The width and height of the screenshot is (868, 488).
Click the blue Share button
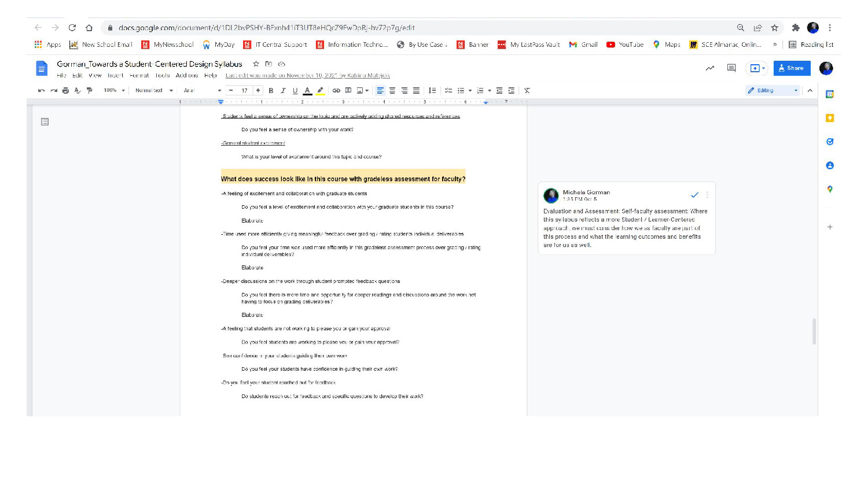point(792,68)
